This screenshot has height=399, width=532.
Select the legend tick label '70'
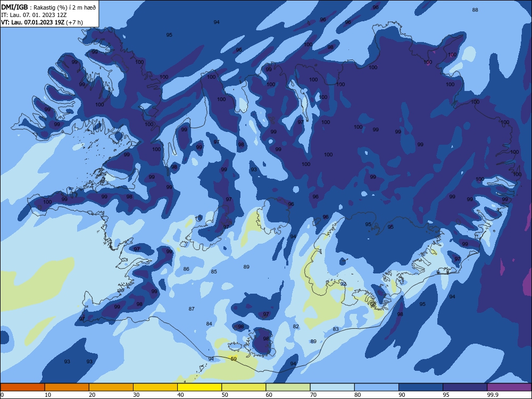point(313,395)
